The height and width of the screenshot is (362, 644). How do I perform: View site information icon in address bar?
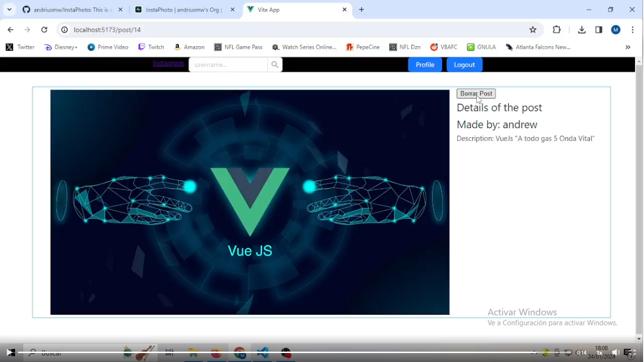coord(64,30)
